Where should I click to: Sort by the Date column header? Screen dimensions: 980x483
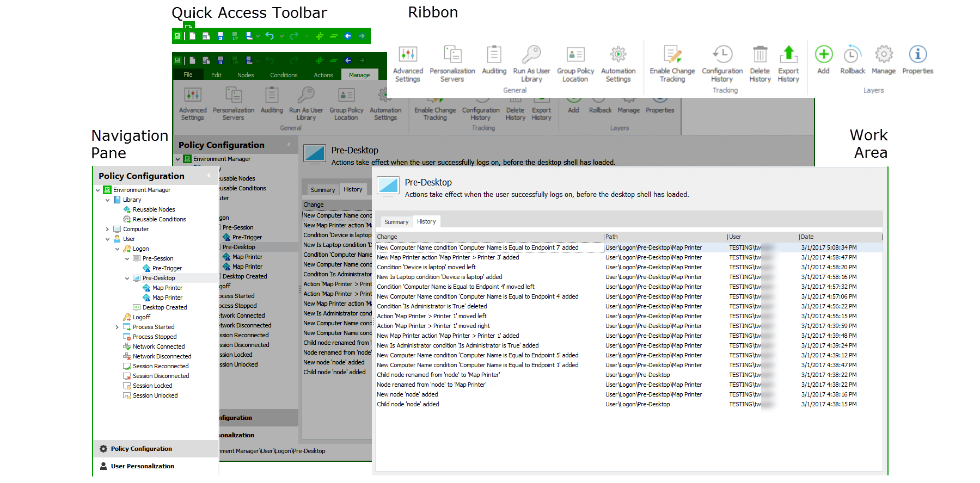pyautogui.click(x=840, y=237)
